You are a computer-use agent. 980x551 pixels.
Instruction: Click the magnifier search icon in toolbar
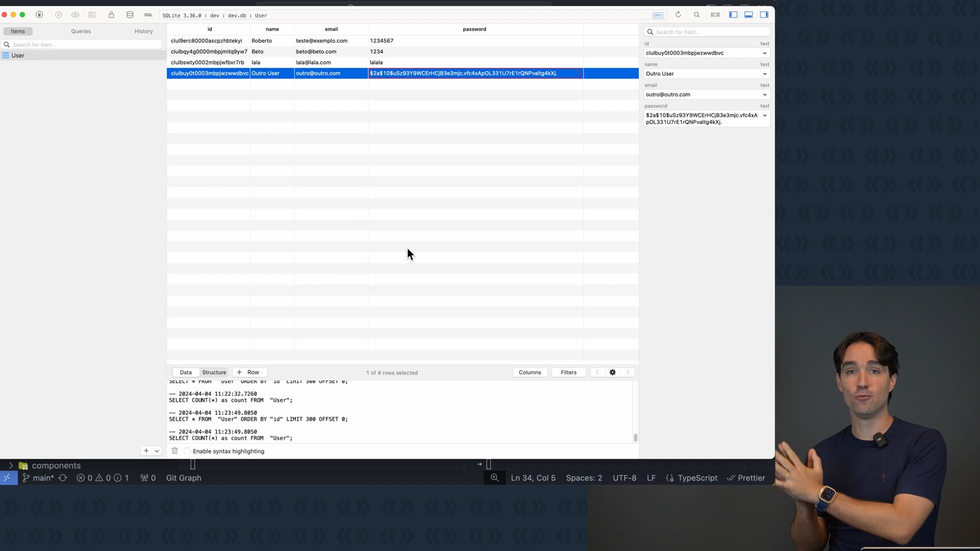coord(697,15)
